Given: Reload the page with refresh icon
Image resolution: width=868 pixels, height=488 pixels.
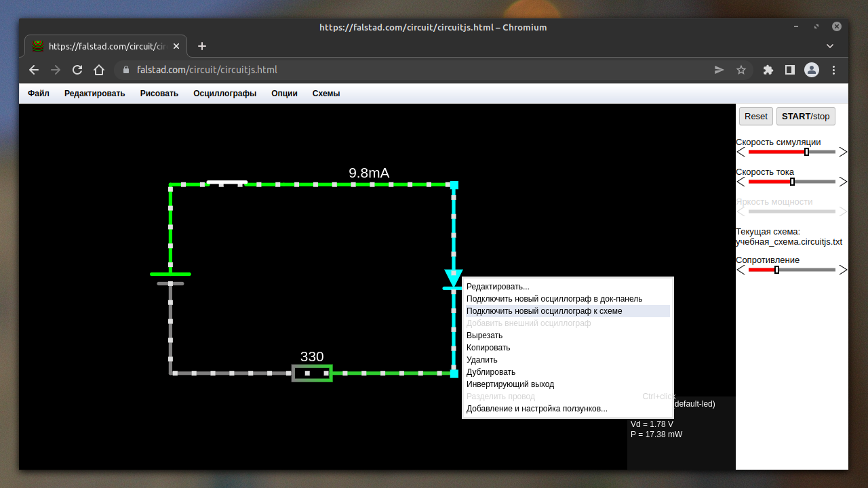Looking at the screenshot, I should tap(77, 70).
